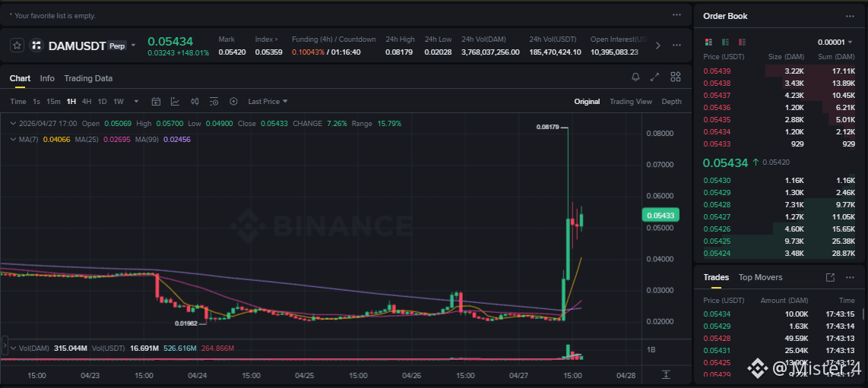Viewport: 868px width, 388px height.
Task: Open the Chart tab
Action: 20,78
